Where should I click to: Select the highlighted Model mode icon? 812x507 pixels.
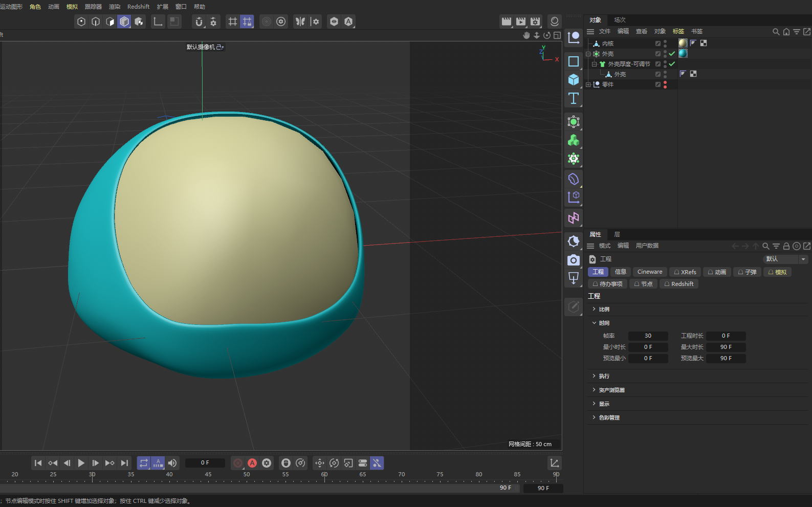[124, 21]
